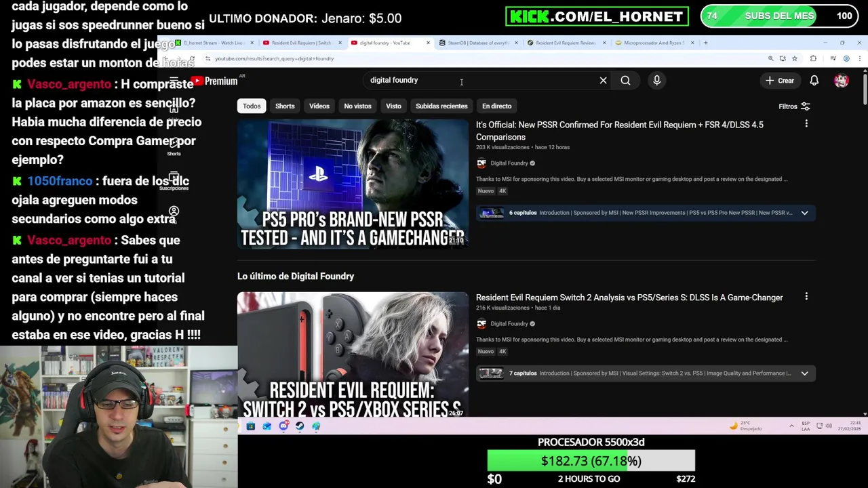868x488 pixels.
Task: Start voice search with the microphone icon
Action: pyautogui.click(x=656, y=81)
